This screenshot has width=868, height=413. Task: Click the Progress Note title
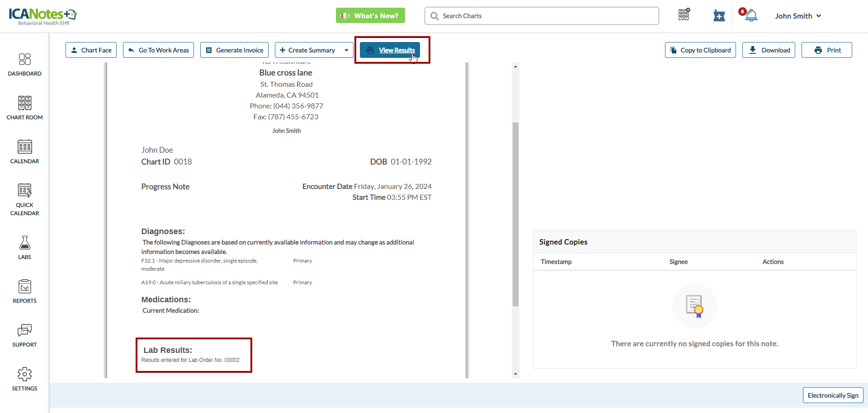(x=165, y=187)
